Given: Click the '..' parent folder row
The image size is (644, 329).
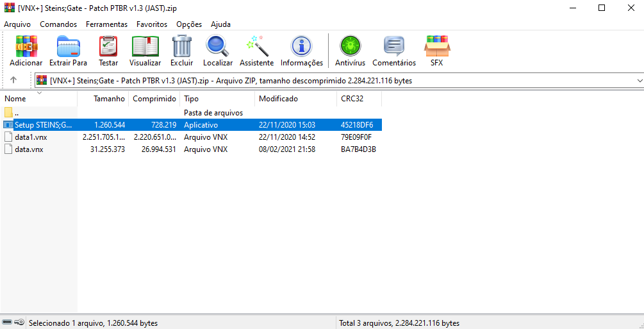Looking at the screenshot, I should [x=191, y=112].
